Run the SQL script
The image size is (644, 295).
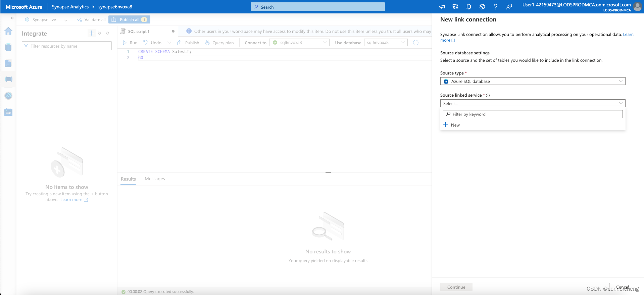pyautogui.click(x=130, y=43)
